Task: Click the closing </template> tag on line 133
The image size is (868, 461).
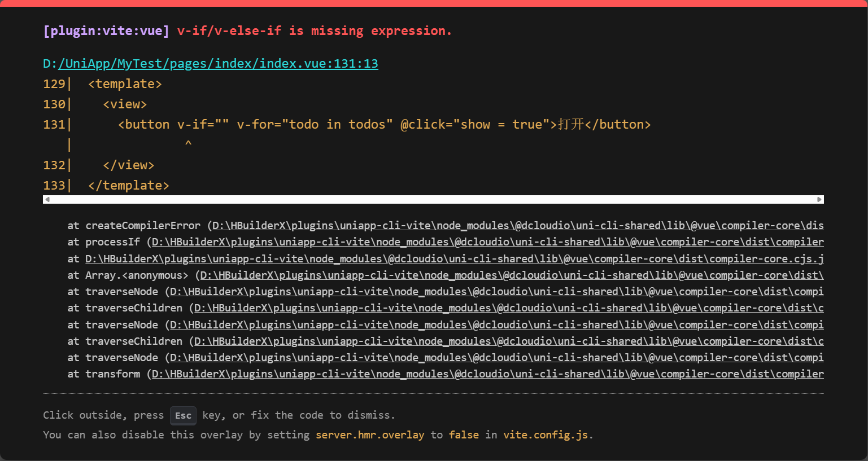Action: [129, 186]
